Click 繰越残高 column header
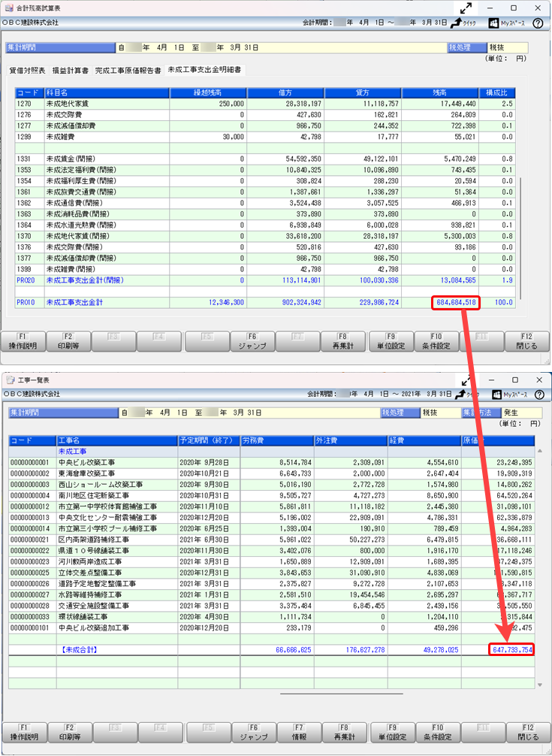The height and width of the screenshot is (756, 552). click(x=208, y=92)
